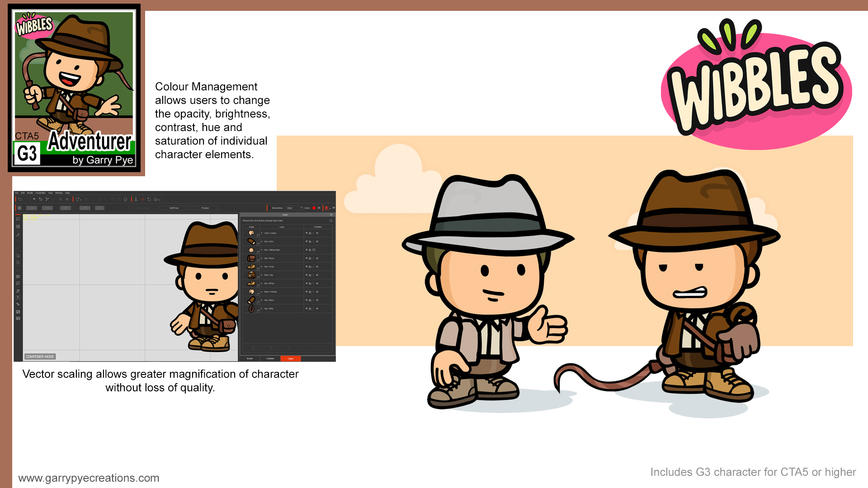Image resolution: width=868 pixels, height=488 pixels.
Task: Click the Undo arrow in toolbar
Action: point(20,199)
